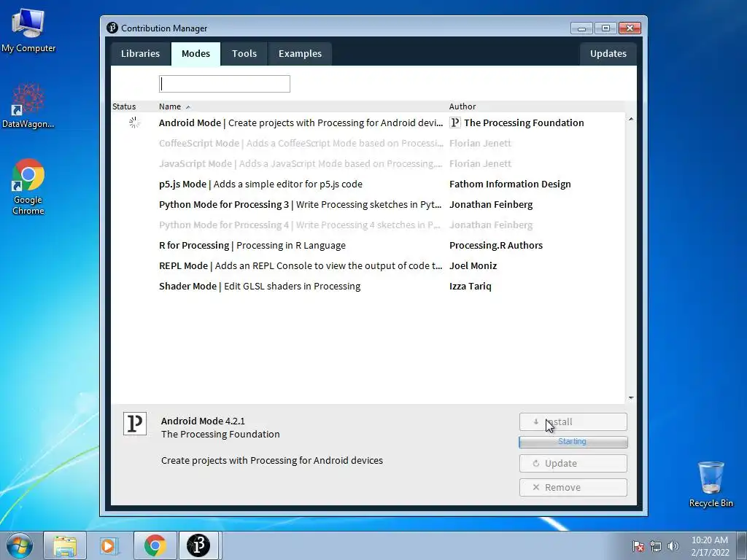Go to the Examples tab
Image resolution: width=747 pixels, height=560 pixels.
pyautogui.click(x=300, y=54)
